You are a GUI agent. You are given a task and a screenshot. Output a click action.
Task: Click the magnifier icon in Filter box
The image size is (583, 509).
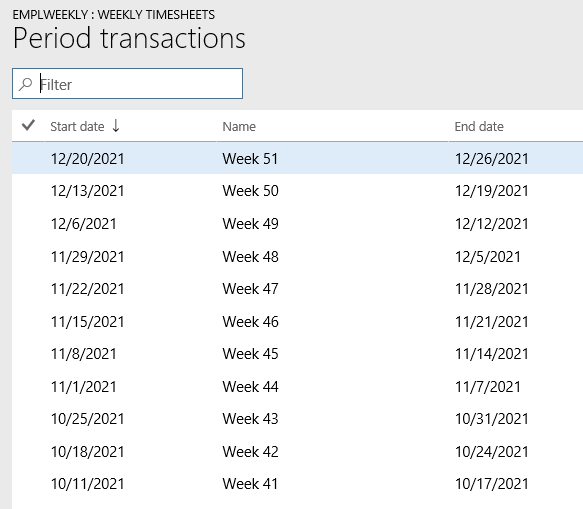coord(25,84)
